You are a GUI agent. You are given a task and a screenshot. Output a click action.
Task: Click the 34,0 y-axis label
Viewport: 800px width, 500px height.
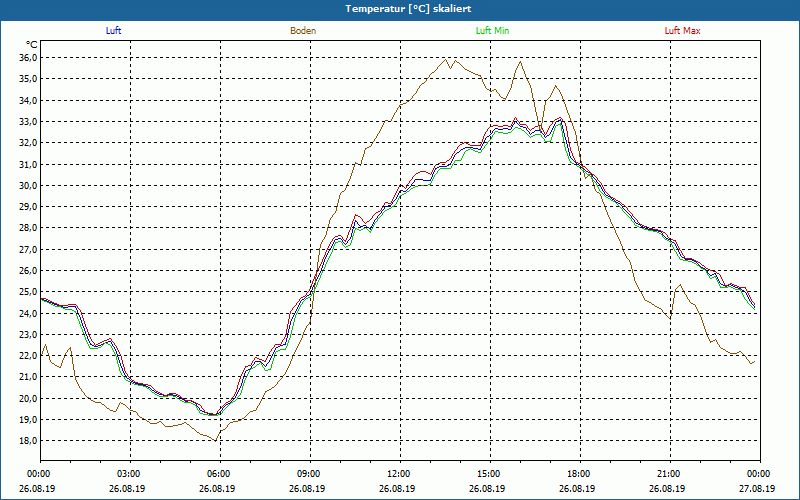29,100
